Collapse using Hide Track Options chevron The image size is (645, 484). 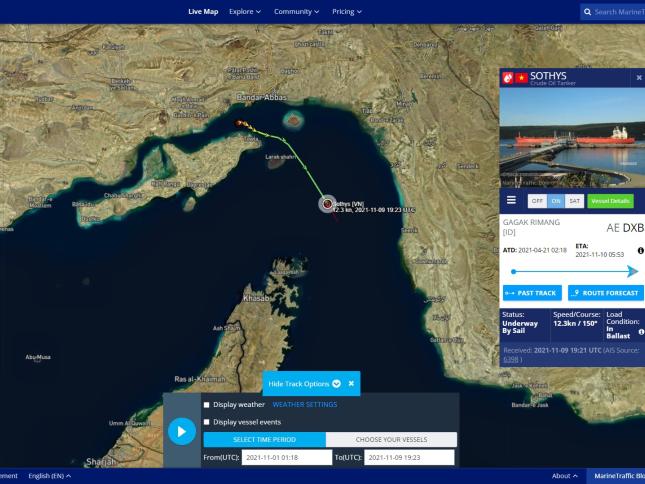[x=337, y=383]
